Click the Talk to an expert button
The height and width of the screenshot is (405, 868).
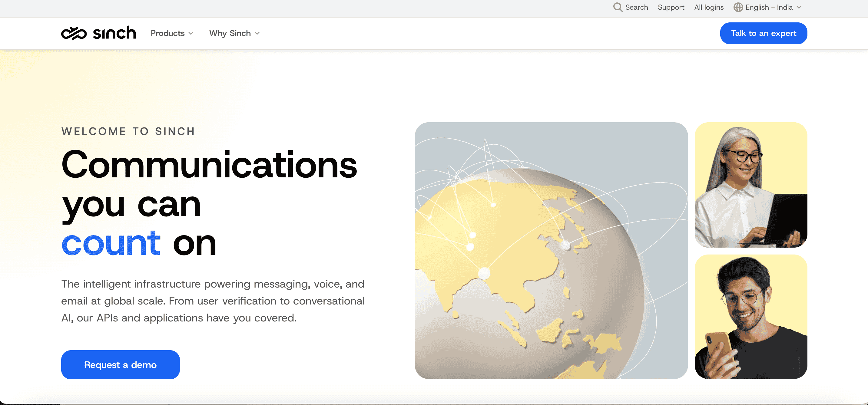point(764,33)
